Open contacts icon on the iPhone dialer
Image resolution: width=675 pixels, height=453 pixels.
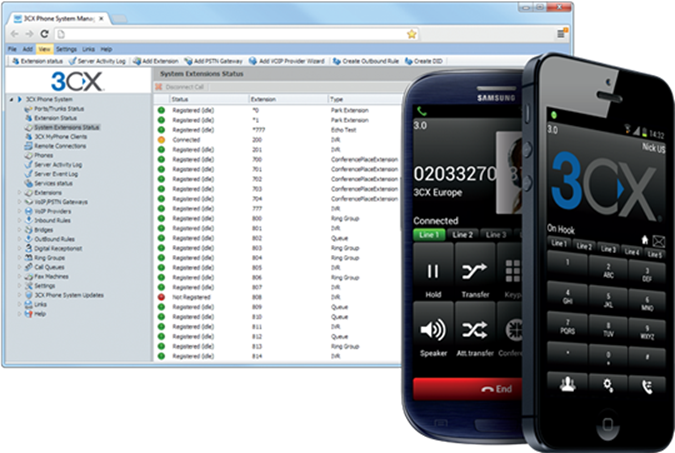[x=567, y=383]
